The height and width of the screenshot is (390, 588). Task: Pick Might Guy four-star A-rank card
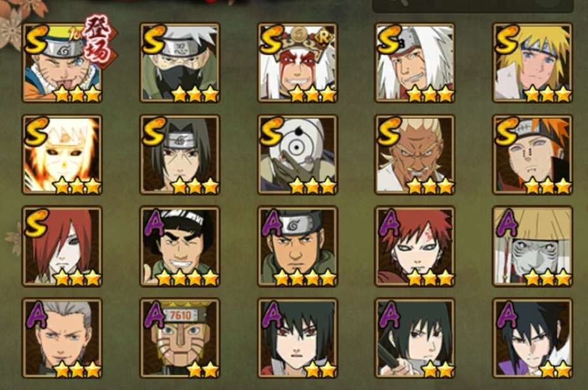point(180,246)
